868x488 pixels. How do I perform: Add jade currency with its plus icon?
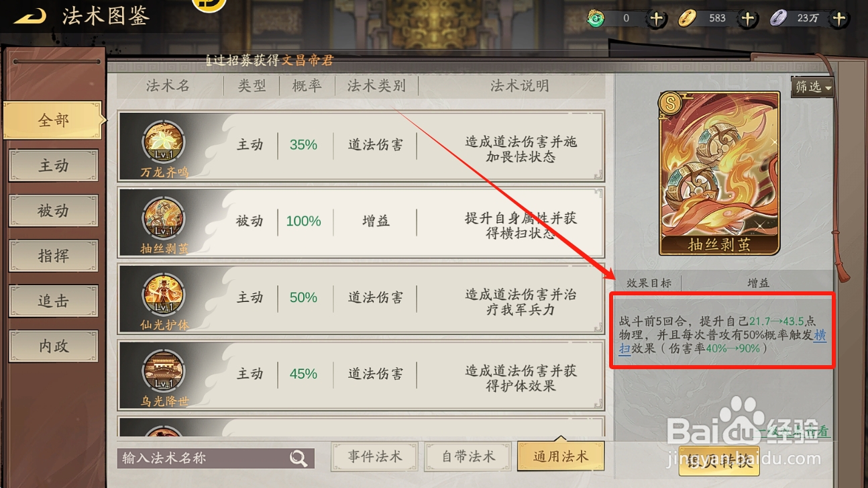point(657,18)
